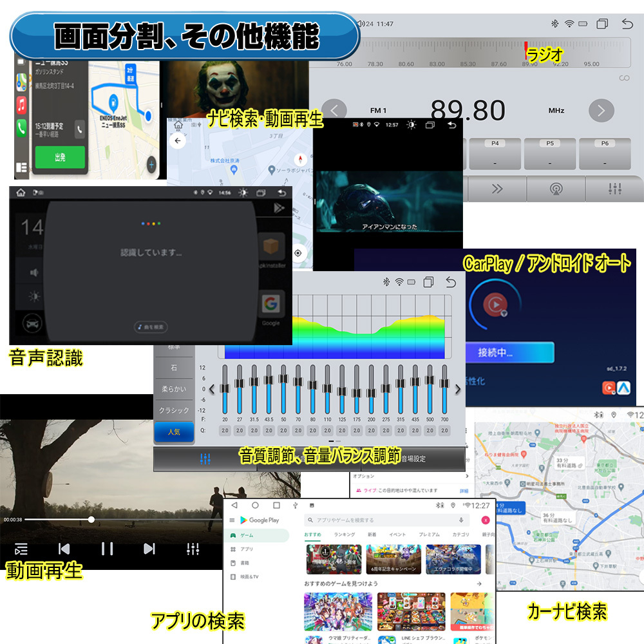The width and height of the screenshot is (644, 644).
Task: Tap the CarPlay connect play icon
Action: pyautogui.click(x=495, y=305)
